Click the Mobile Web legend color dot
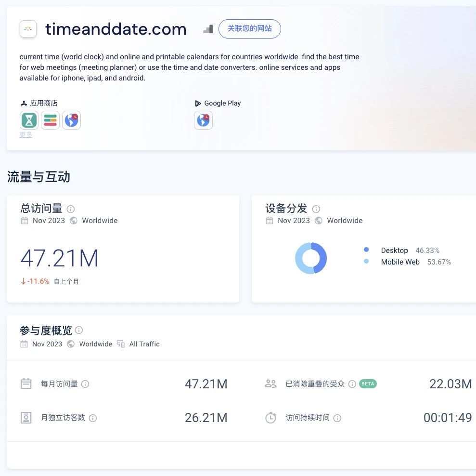Image resolution: width=476 pixels, height=476 pixels. [366, 261]
